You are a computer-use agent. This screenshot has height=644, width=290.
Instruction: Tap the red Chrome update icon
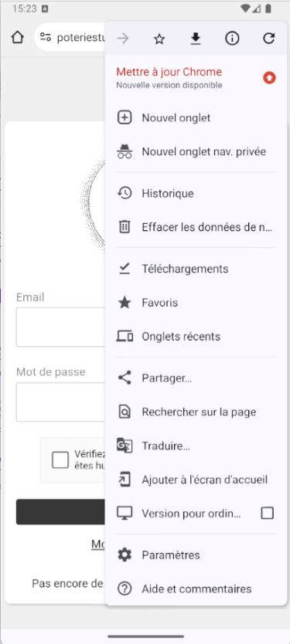tap(269, 78)
